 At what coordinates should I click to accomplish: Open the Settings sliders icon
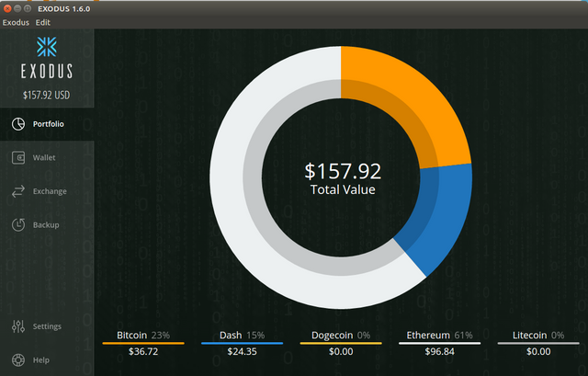coord(18,326)
